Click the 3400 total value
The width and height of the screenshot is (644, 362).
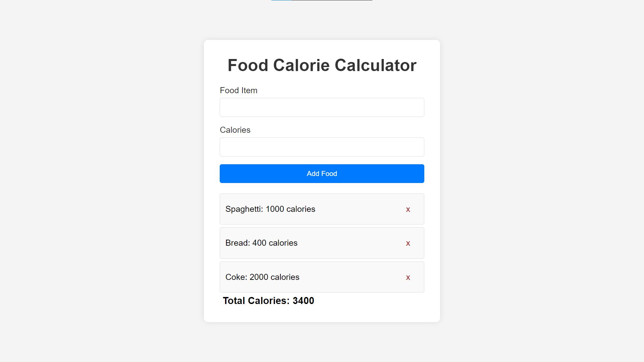304,301
